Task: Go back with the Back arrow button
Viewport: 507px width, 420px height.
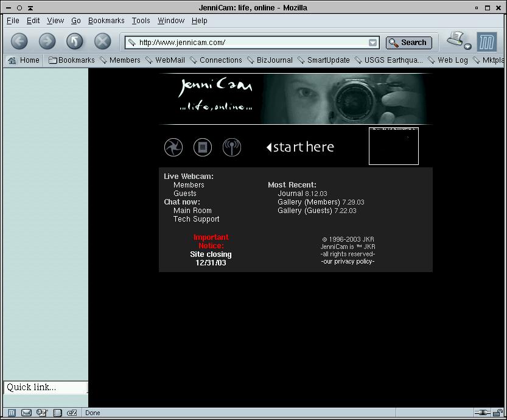Action: (19, 42)
